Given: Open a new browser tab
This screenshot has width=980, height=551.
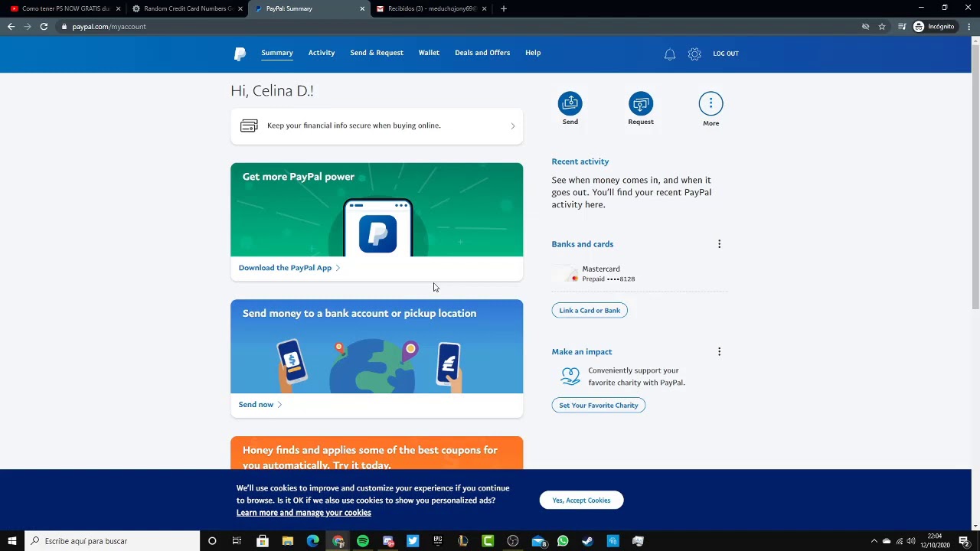Looking at the screenshot, I should 504,8.
